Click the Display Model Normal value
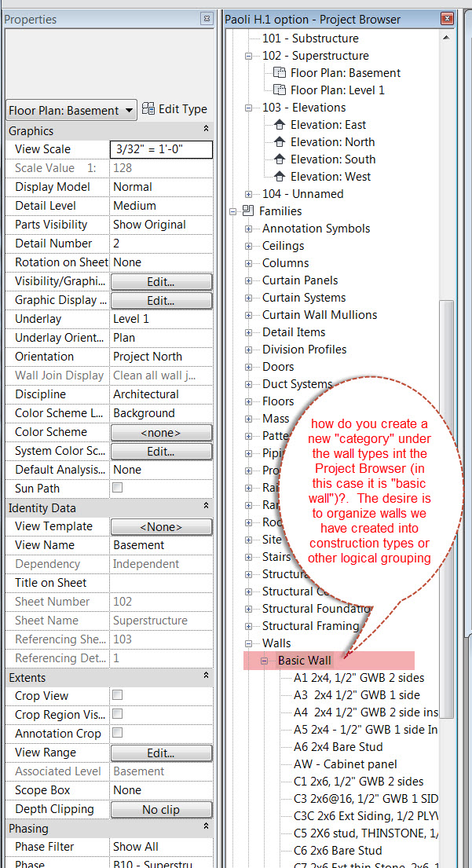 [162, 186]
